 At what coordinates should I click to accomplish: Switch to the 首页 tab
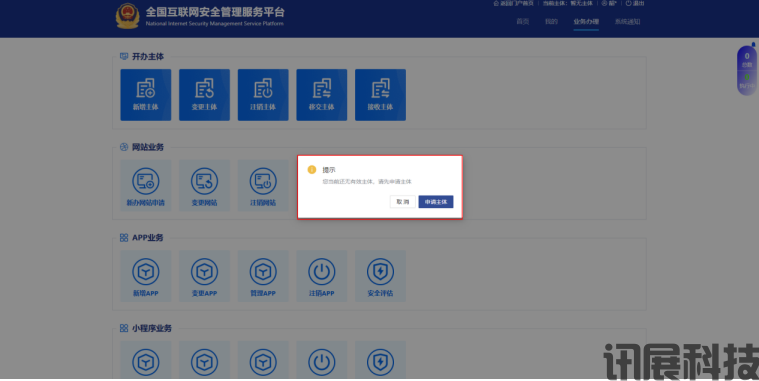click(x=523, y=21)
